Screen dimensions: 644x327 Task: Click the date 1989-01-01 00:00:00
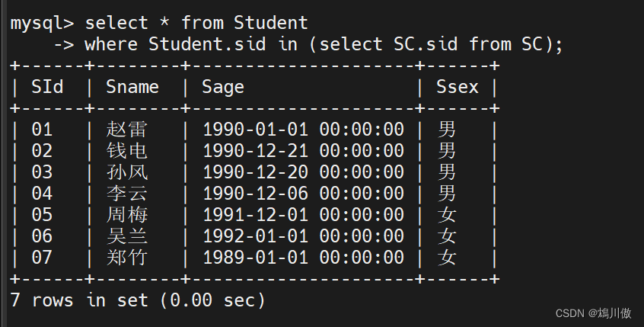coord(303,257)
